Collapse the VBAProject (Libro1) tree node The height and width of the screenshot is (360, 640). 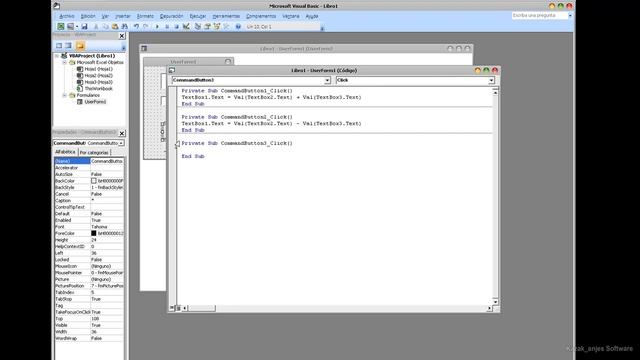[57, 56]
